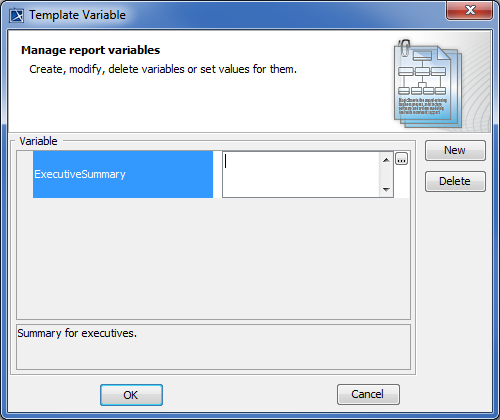Click the value field scroll up arrow
The width and height of the screenshot is (500, 420).
pyautogui.click(x=386, y=160)
